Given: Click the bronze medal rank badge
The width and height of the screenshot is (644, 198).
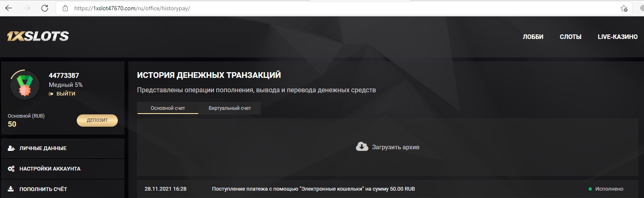Looking at the screenshot, I should 25,85.
